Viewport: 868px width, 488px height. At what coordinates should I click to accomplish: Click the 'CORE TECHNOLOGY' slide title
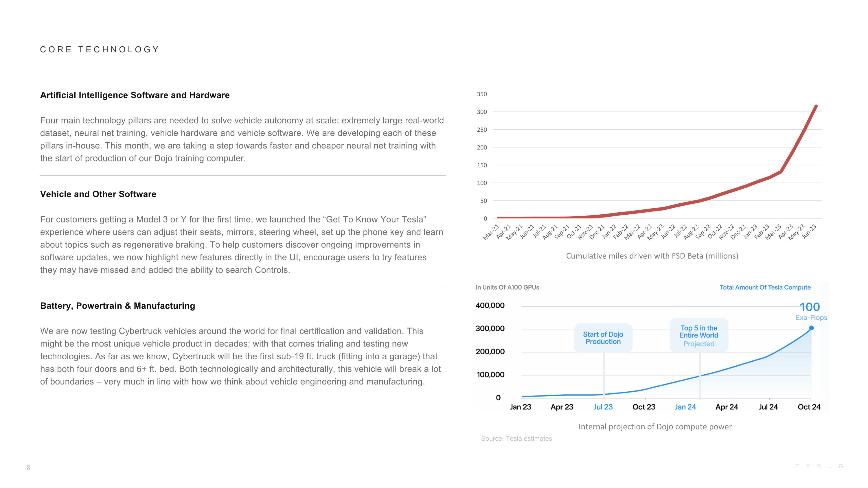click(100, 49)
